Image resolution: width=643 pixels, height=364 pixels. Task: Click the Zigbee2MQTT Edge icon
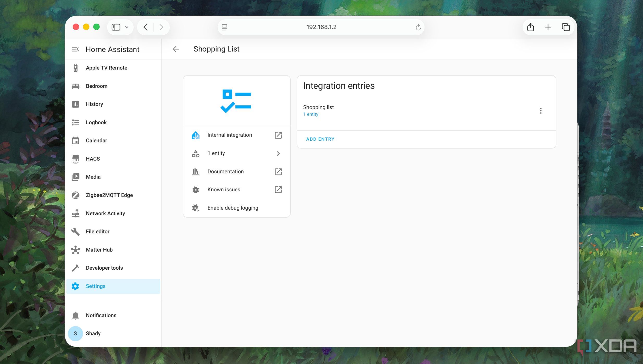click(x=75, y=195)
